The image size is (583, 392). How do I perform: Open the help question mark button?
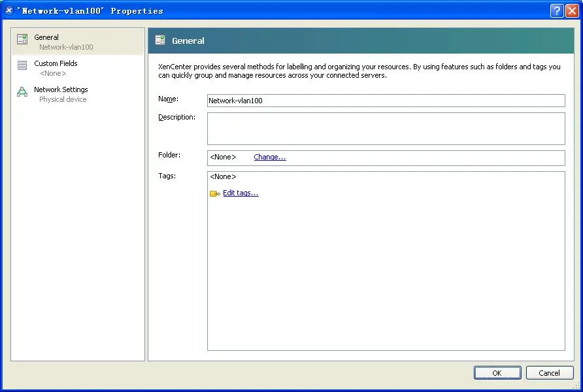click(x=557, y=10)
